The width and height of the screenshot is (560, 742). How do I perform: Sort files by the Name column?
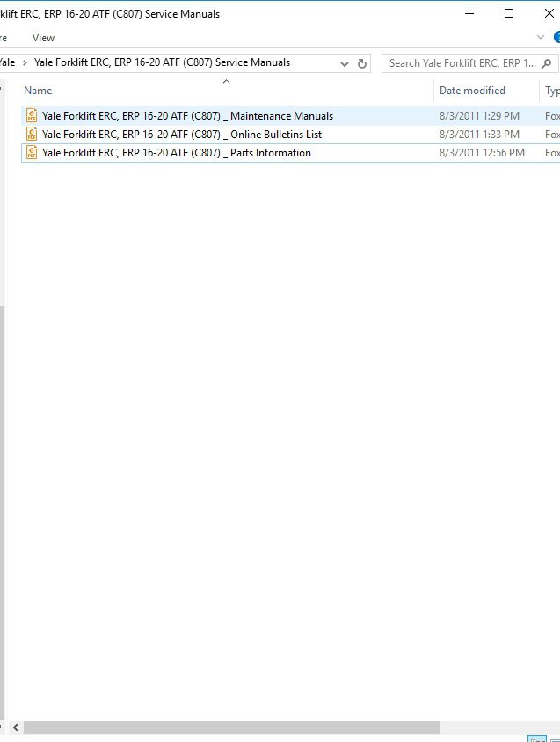click(x=38, y=91)
